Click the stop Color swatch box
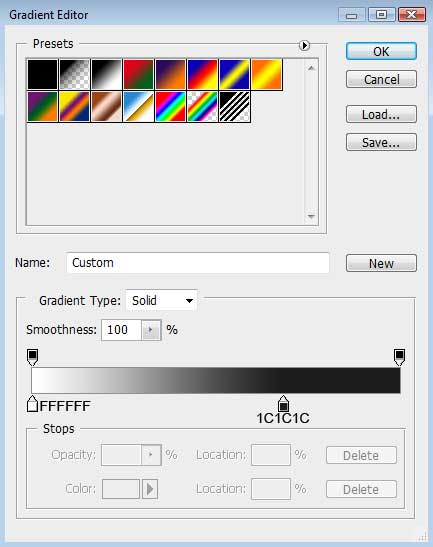Image resolution: width=433 pixels, height=547 pixels. coord(121,489)
